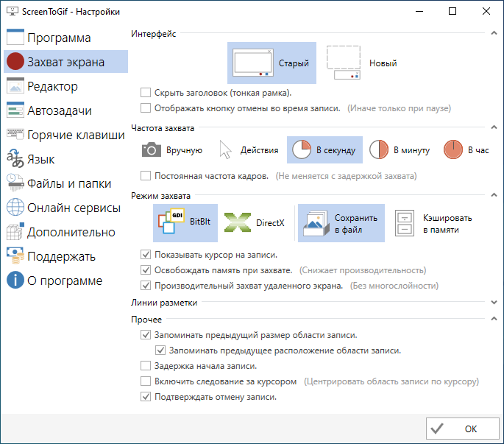Uncheck Запоминать предыдущий размер области записи
This screenshot has height=444, width=504.
[x=146, y=335]
